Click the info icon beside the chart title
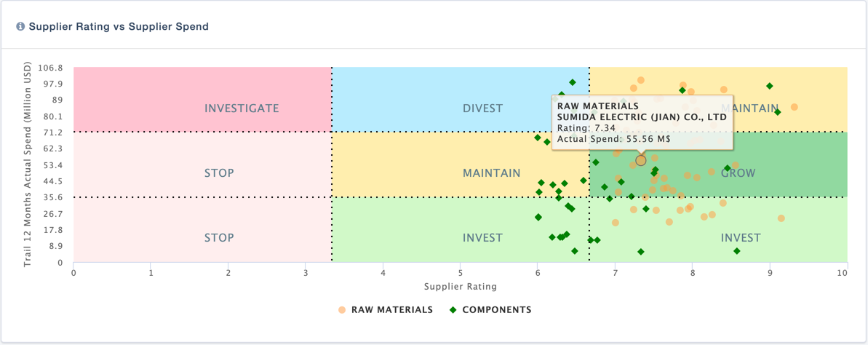Viewport: 868px width, 345px height. (x=20, y=26)
